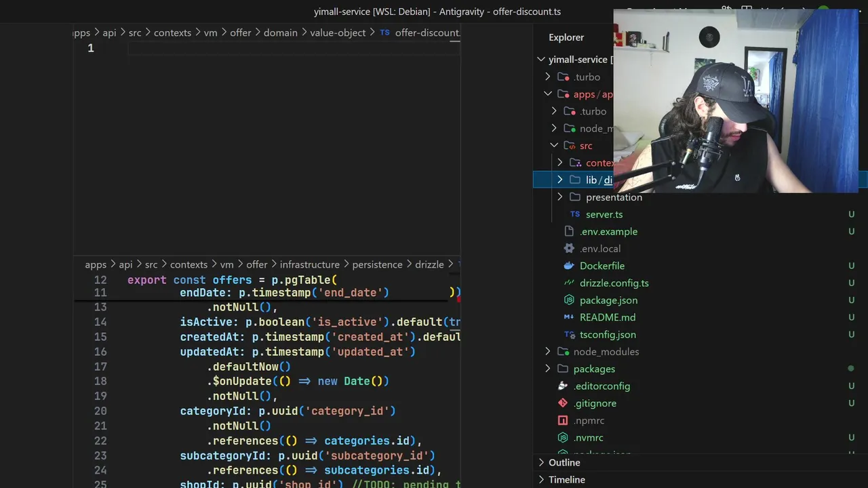Viewport: 868px width, 488px height.
Task: Click the tsconfig.json file icon
Action: [x=570, y=334]
